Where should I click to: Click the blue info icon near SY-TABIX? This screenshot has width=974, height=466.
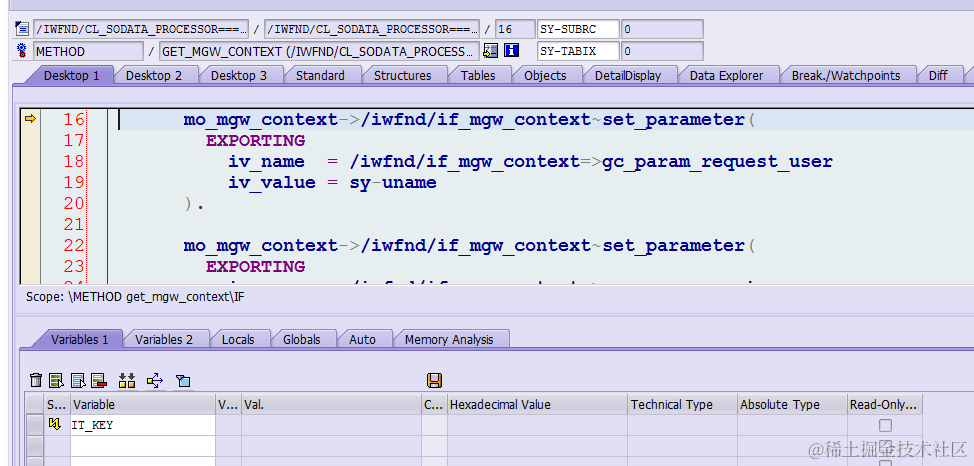511,50
